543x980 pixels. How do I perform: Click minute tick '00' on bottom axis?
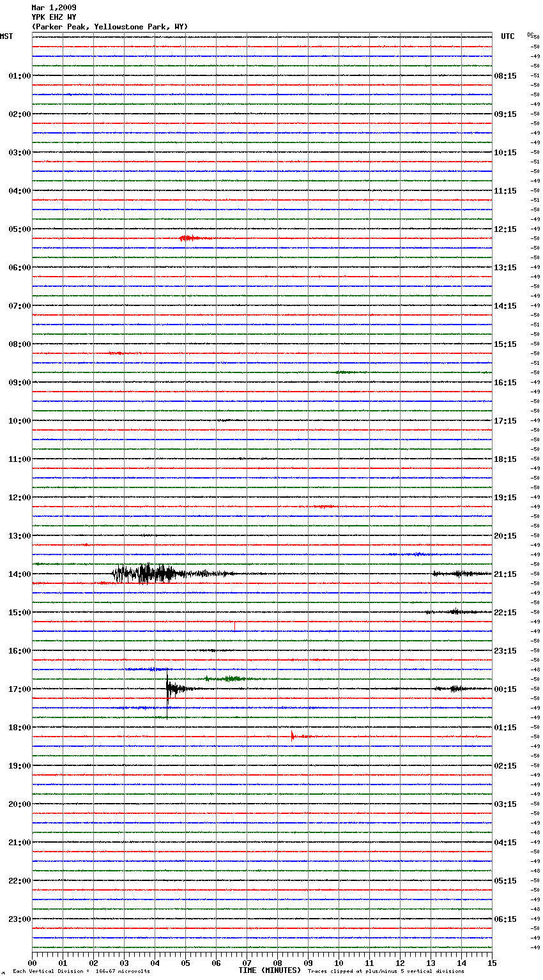pyautogui.click(x=33, y=963)
